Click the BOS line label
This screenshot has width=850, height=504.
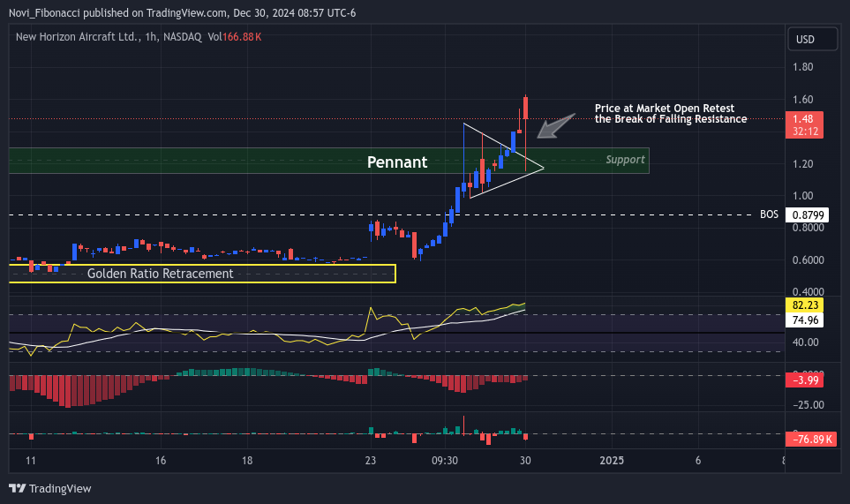(x=769, y=214)
